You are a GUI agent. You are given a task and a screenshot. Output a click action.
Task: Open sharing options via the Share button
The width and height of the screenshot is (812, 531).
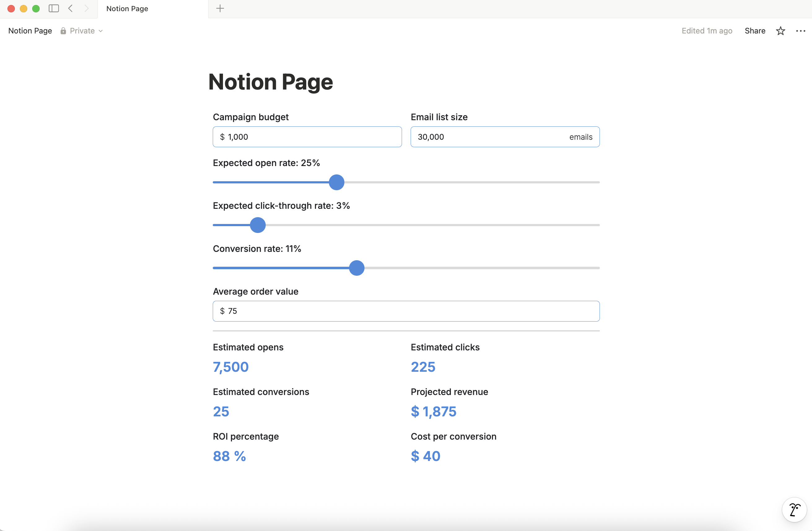coord(754,31)
